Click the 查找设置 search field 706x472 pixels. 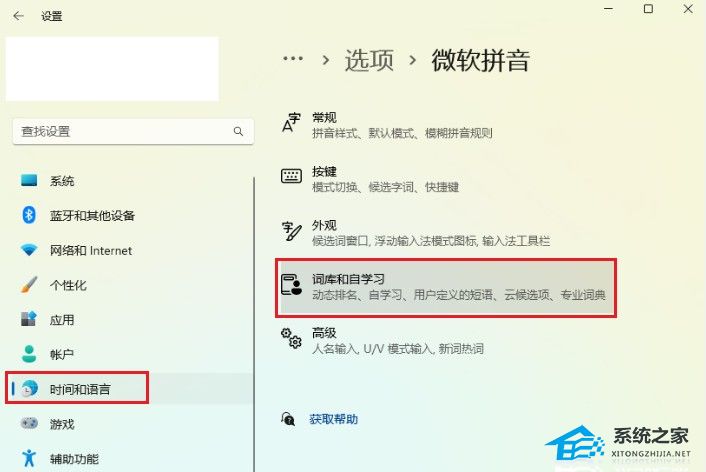pos(133,132)
